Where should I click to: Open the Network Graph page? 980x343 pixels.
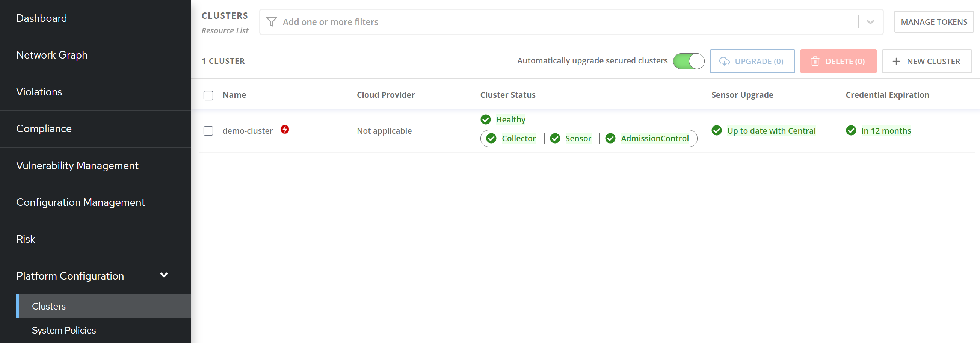[95, 55]
